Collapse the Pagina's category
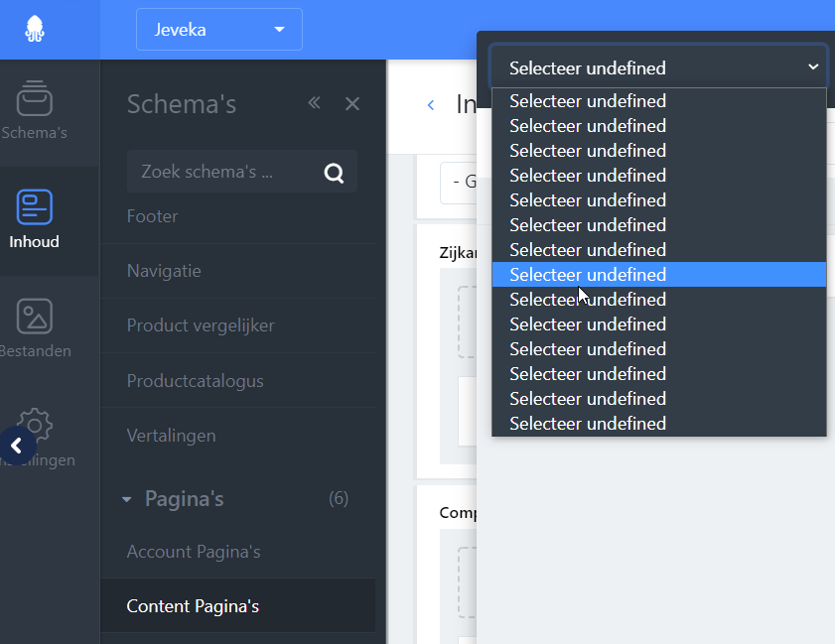Image resolution: width=835 pixels, height=644 pixels. (127, 500)
